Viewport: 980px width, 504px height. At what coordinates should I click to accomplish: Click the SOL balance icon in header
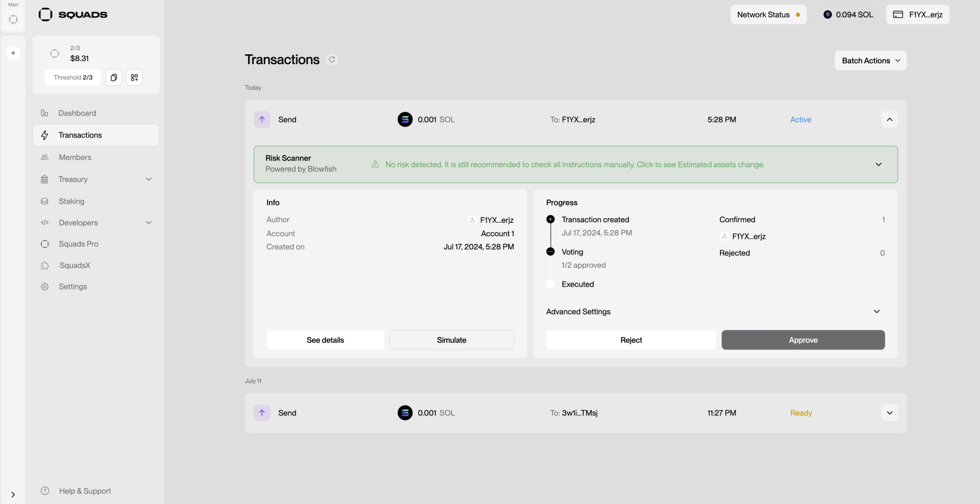(828, 15)
